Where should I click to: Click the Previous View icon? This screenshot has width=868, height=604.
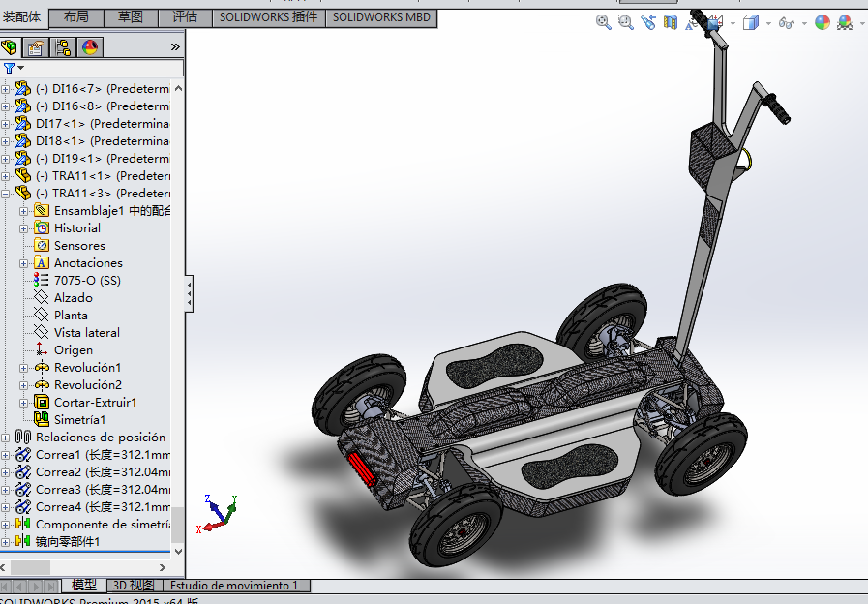[647, 22]
